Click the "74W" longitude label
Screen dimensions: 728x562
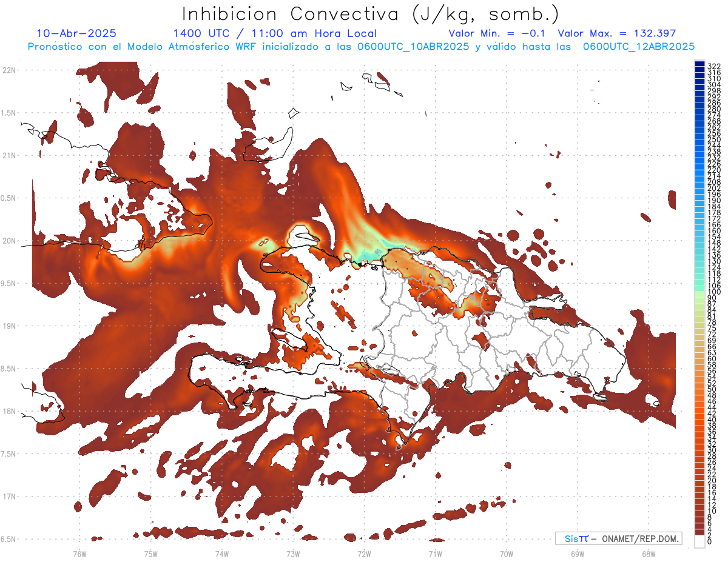[221, 554]
